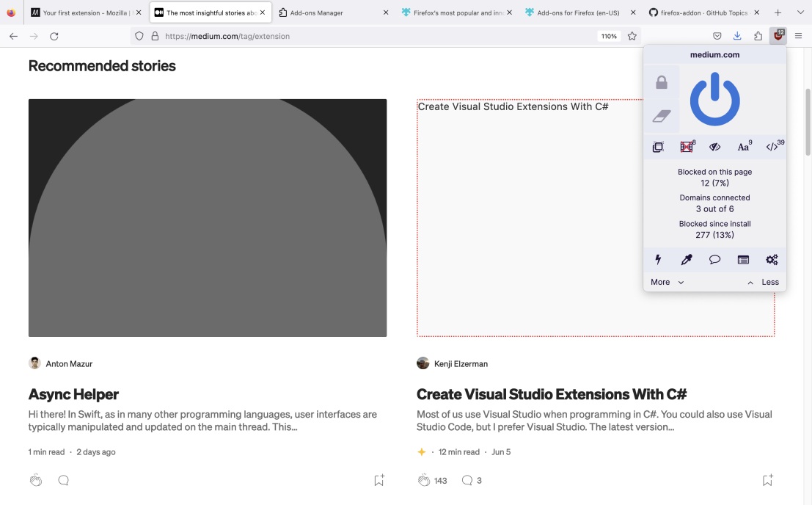Switch to firefox-addon GitHub Topics tab

tap(704, 12)
